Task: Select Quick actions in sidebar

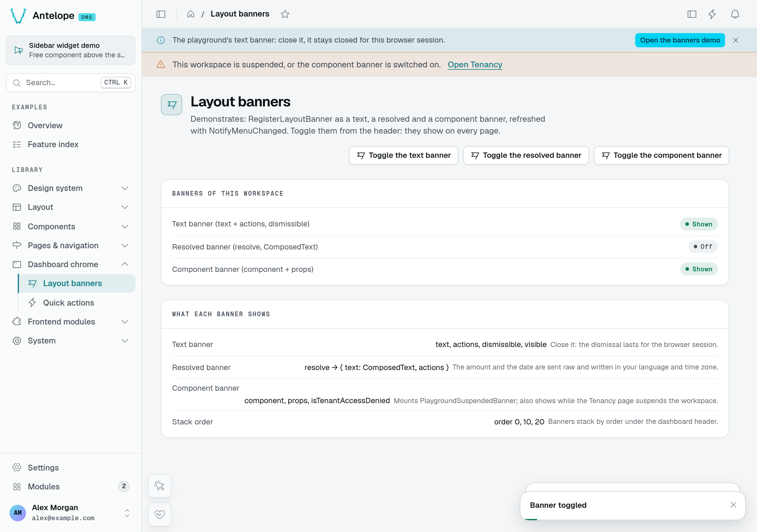Action: pos(77,303)
